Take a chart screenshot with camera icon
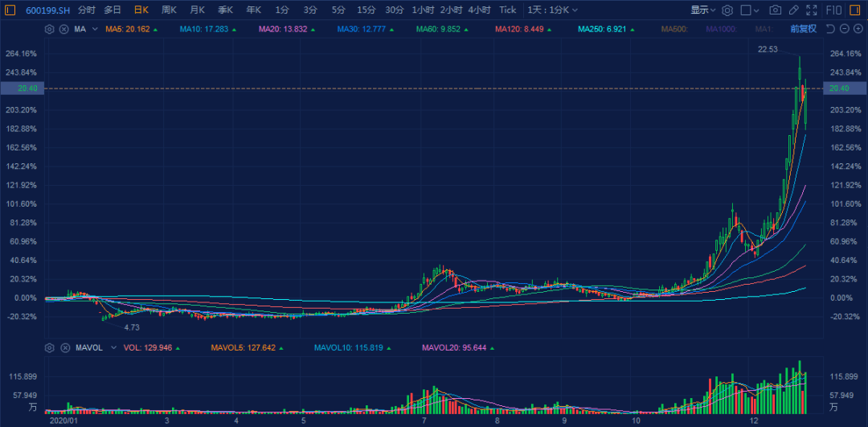Screen dimensions: 868x427 point(775,10)
